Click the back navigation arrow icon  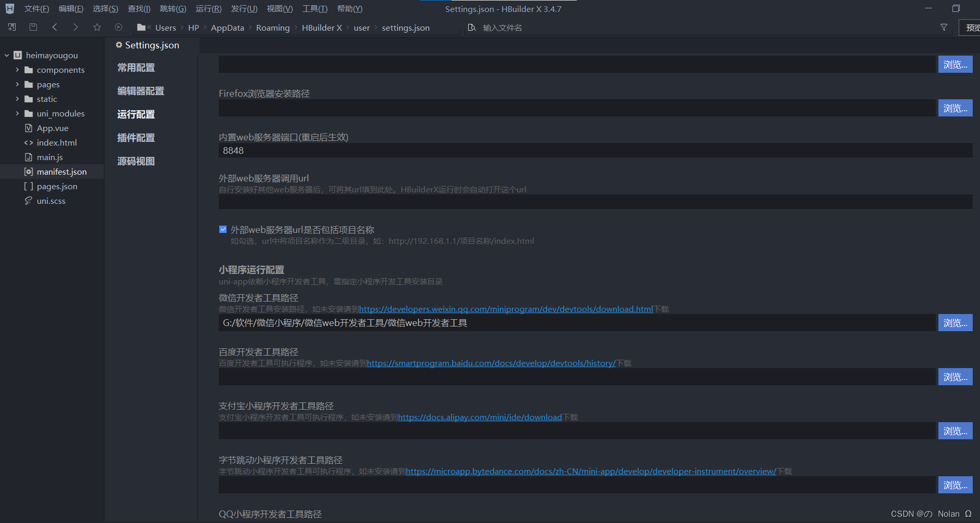[55, 27]
